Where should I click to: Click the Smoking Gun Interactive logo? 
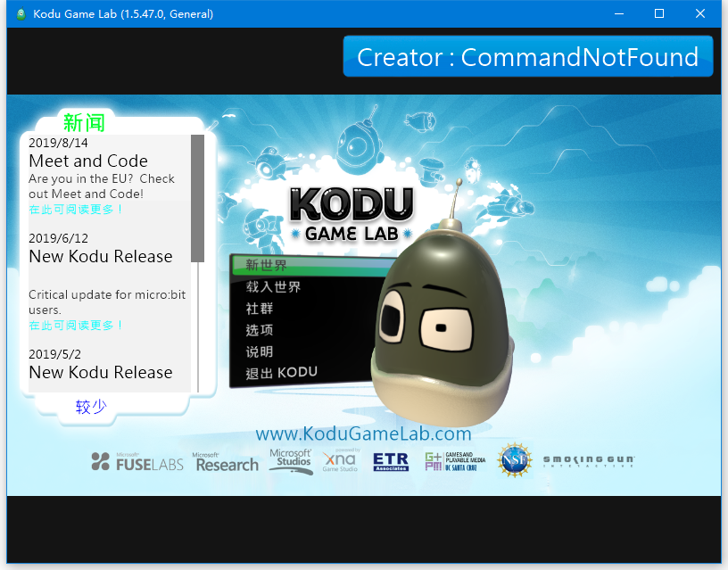click(x=589, y=461)
